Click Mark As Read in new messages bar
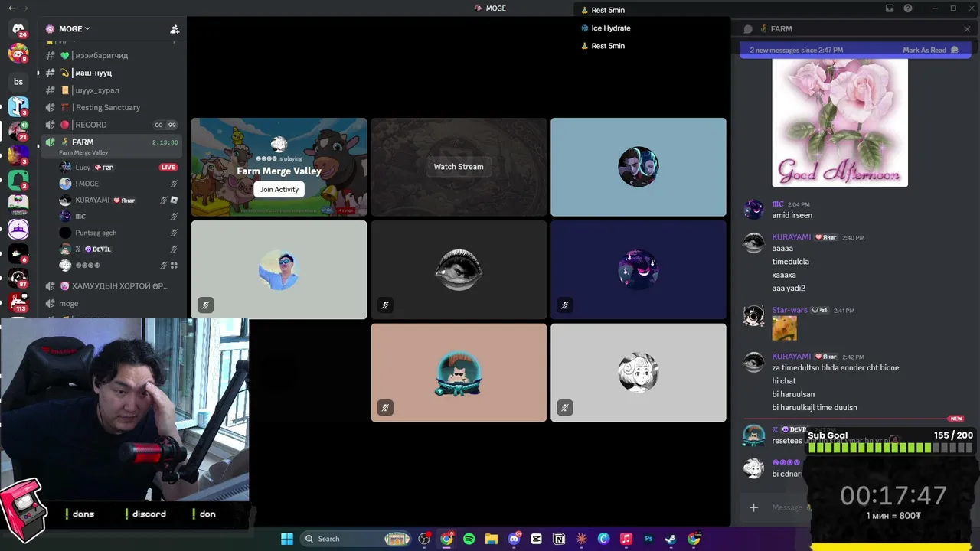The width and height of the screenshot is (980, 551). [x=930, y=51]
